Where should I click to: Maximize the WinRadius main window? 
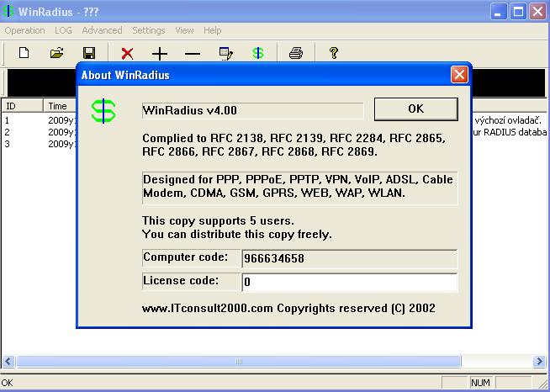tap(518, 12)
